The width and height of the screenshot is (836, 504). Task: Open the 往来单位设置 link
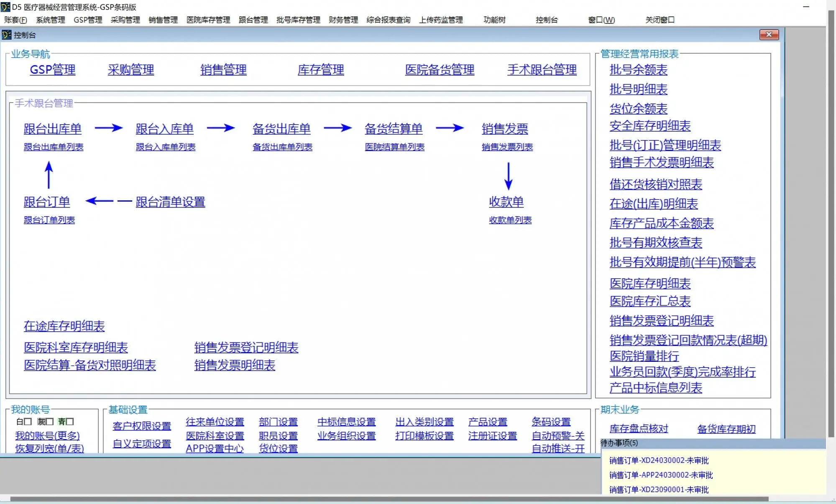[x=215, y=422]
